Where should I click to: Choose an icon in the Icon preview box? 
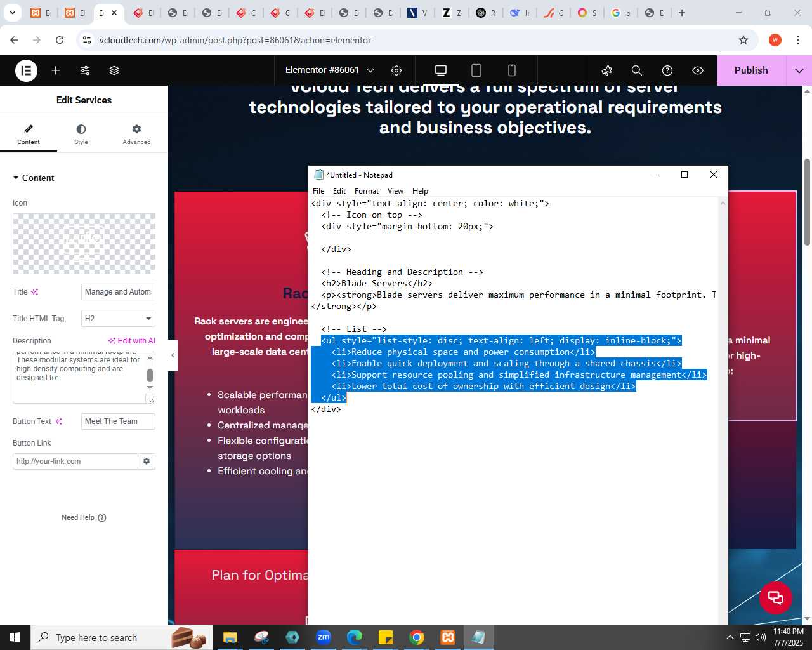pyautogui.click(x=84, y=244)
